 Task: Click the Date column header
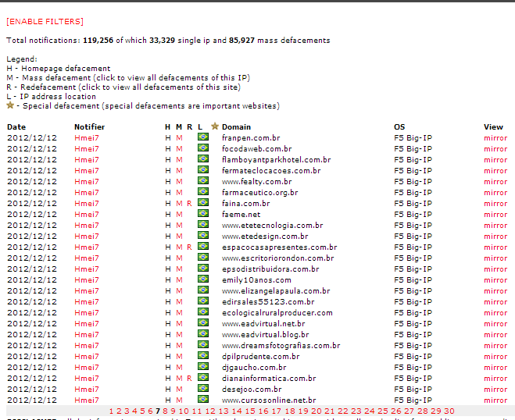[x=16, y=127]
